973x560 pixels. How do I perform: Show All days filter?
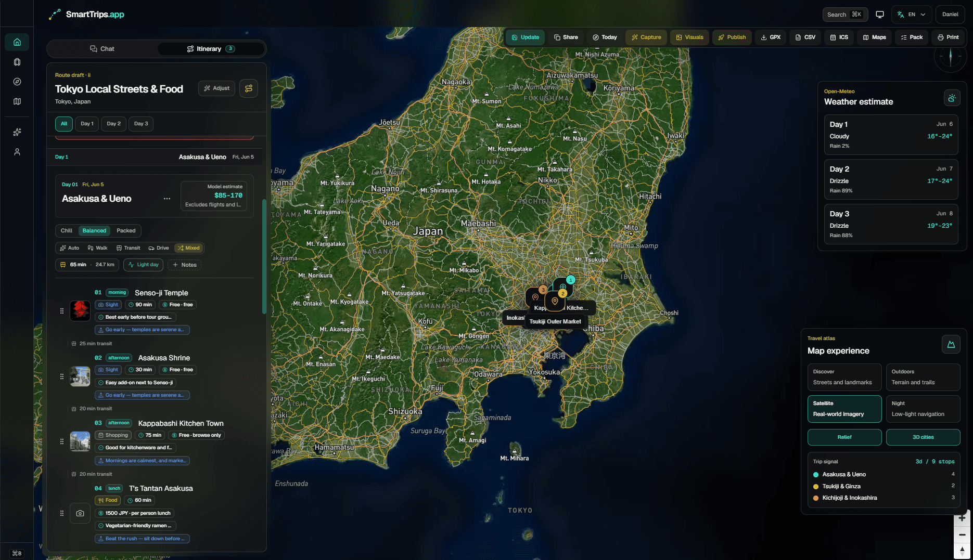[x=64, y=124]
